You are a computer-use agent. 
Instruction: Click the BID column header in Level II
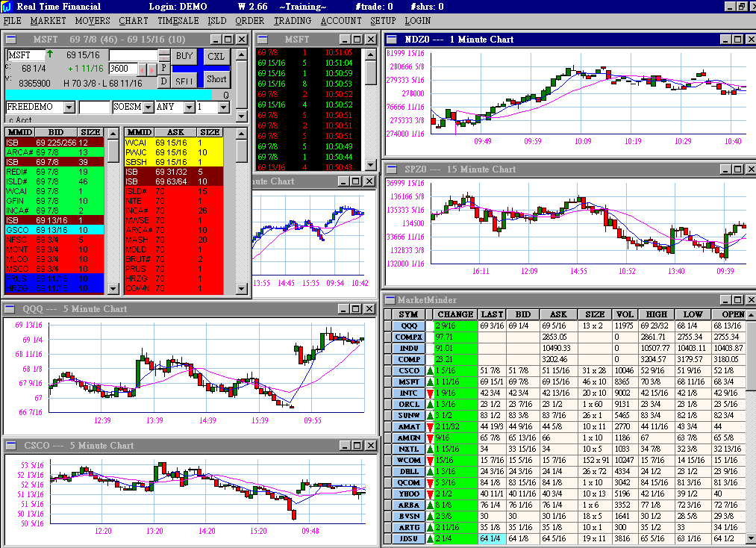point(55,132)
